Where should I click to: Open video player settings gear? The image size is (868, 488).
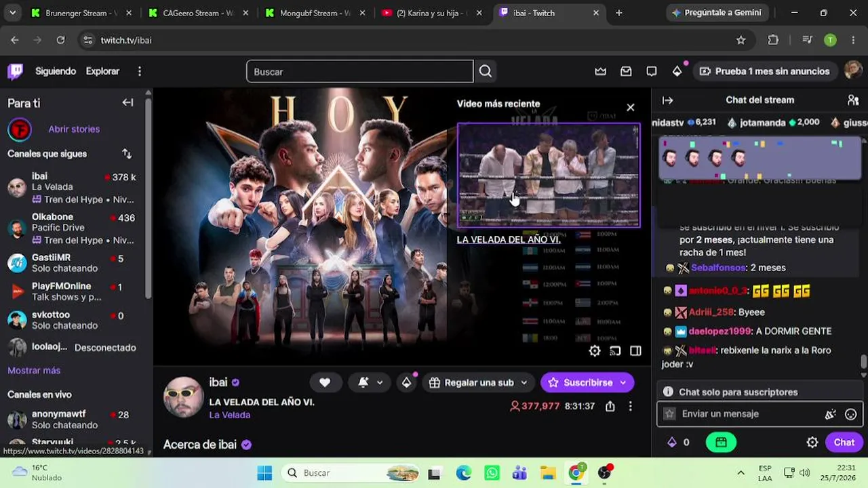(595, 350)
